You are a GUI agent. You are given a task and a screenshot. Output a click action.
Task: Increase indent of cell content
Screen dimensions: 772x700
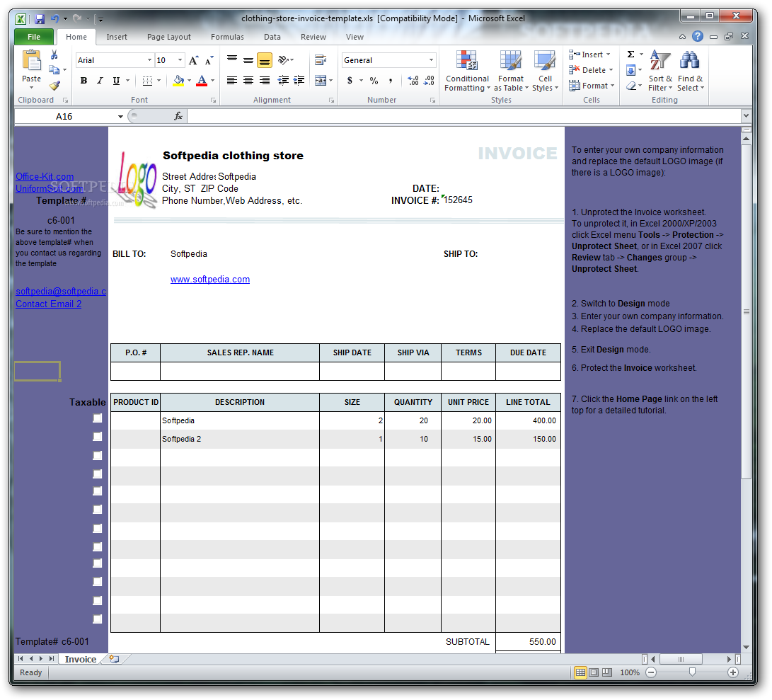299,80
